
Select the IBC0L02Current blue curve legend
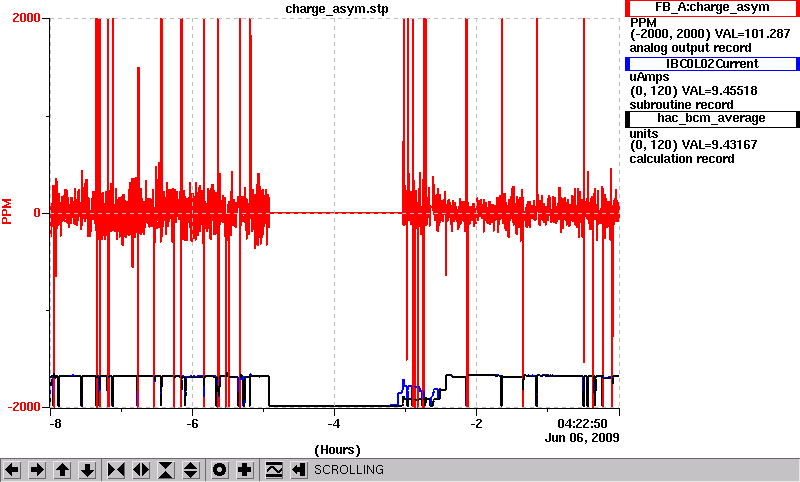coord(712,64)
